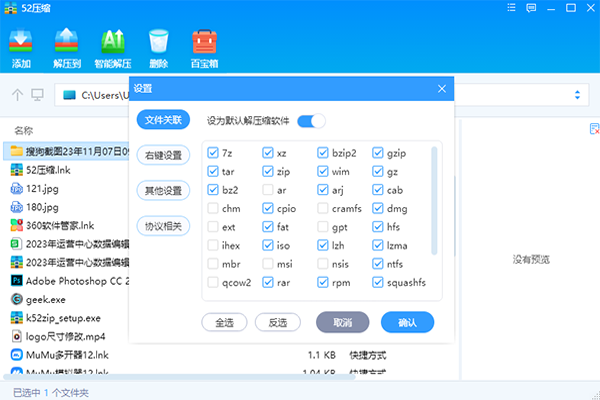Image resolution: width=600 pixels, height=400 pixels.
Task: Select the 协议相关 tab
Action: coord(163,226)
